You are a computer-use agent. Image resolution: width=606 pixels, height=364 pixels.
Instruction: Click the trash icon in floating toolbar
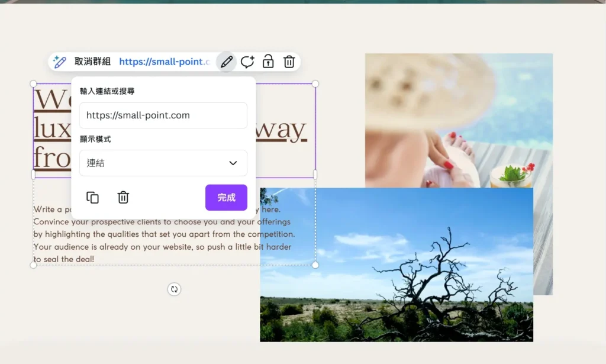289,62
